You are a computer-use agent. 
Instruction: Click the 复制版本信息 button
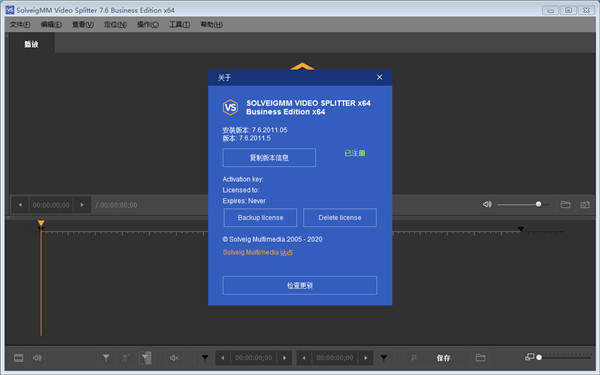pos(269,158)
